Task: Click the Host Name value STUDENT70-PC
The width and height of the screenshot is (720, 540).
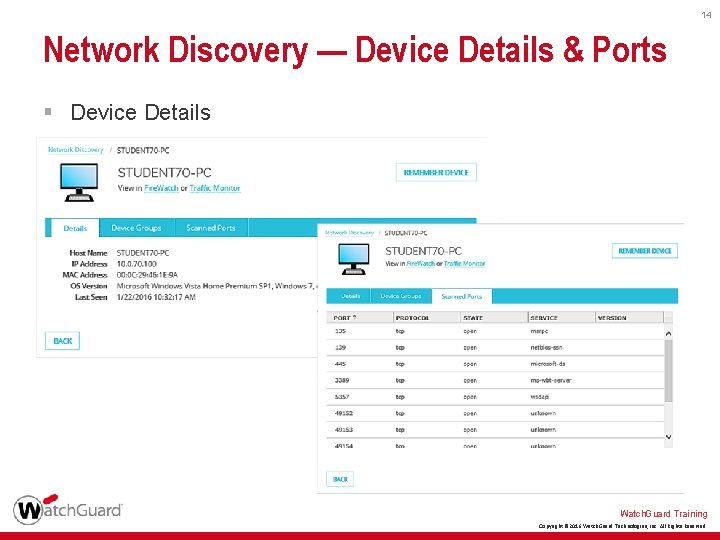Action: 143,253
